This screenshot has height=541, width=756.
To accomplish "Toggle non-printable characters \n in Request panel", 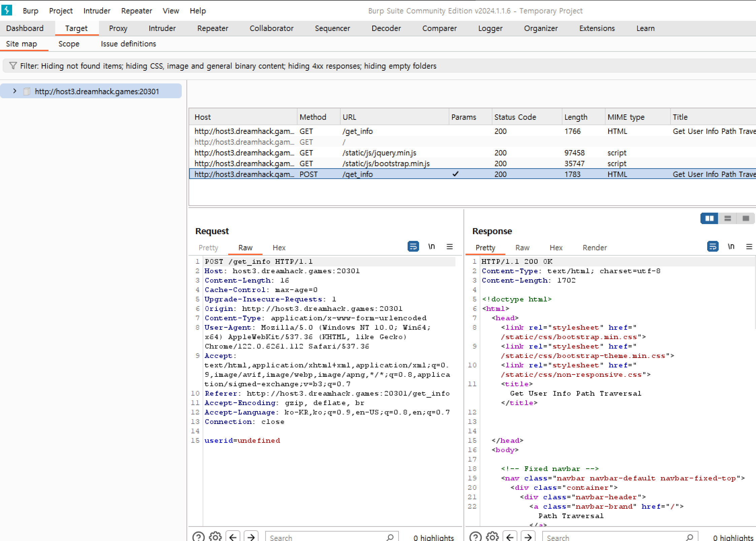I will pyautogui.click(x=432, y=247).
